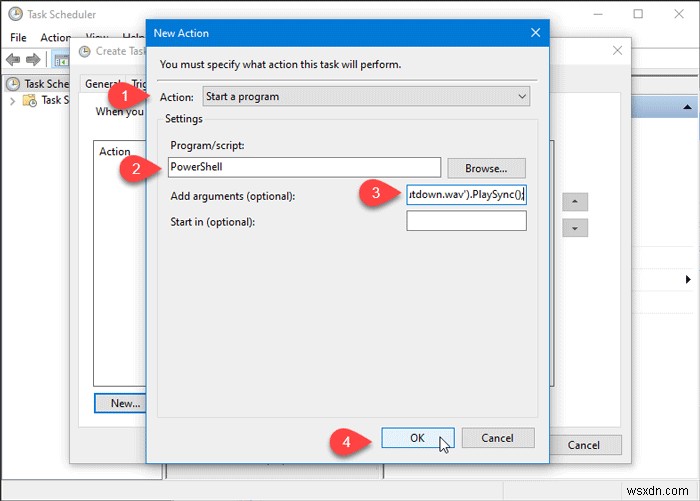
Task: Minimize the Task Scheduler window
Action: coord(598,14)
